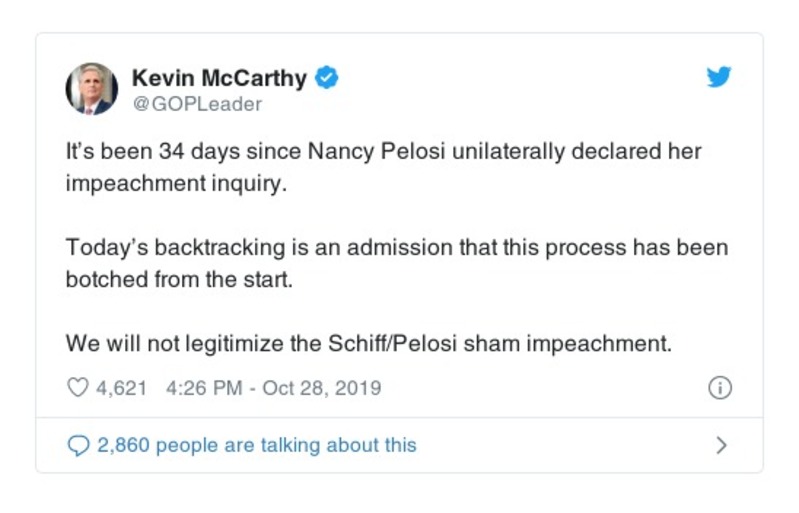Click the "We will not legitimize" sentence
This screenshot has height=513, width=799.
368,342
